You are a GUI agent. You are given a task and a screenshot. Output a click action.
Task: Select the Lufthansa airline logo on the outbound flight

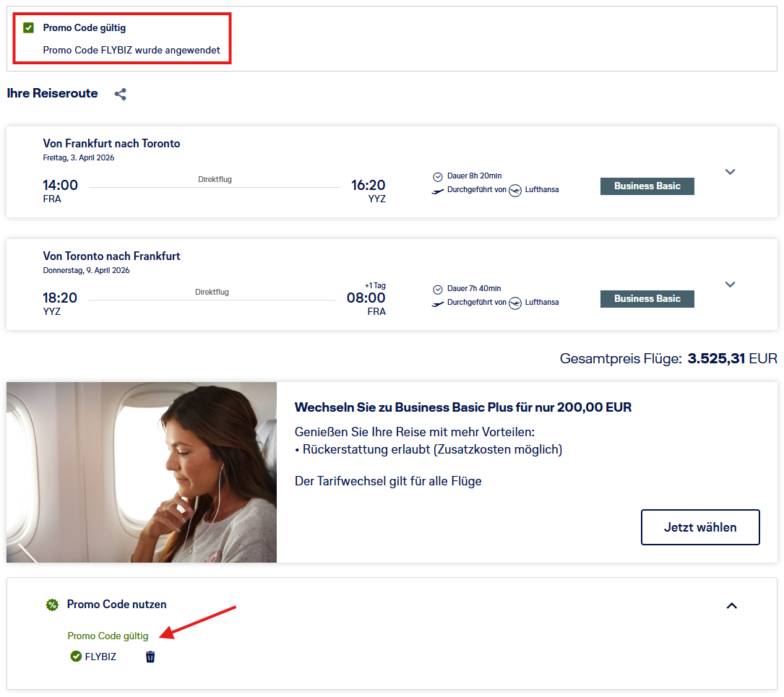tap(514, 191)
